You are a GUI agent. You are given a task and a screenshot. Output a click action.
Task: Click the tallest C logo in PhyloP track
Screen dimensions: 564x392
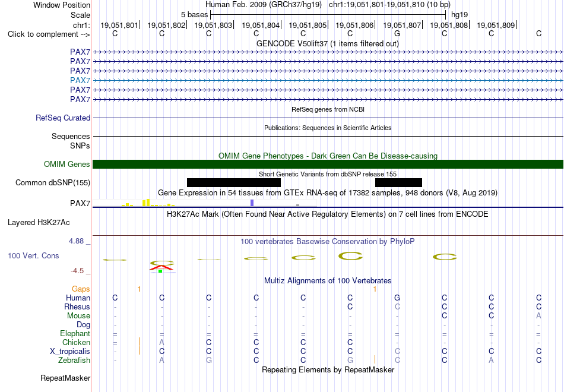[x=351, y=256]
